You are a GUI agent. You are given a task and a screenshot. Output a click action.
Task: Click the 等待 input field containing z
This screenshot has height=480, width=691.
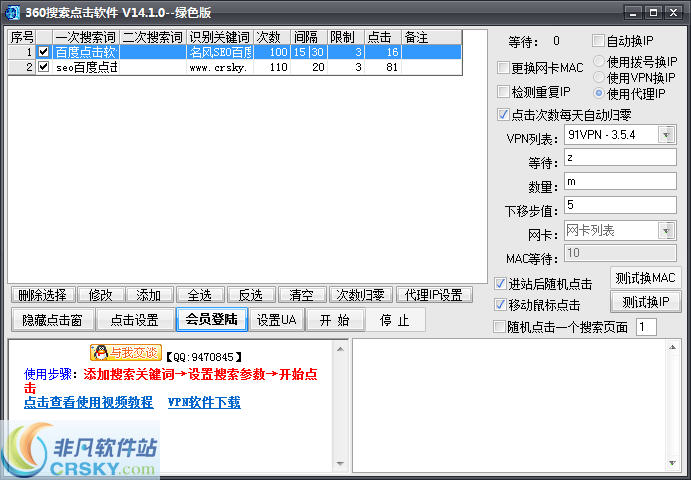click(620, 157)
